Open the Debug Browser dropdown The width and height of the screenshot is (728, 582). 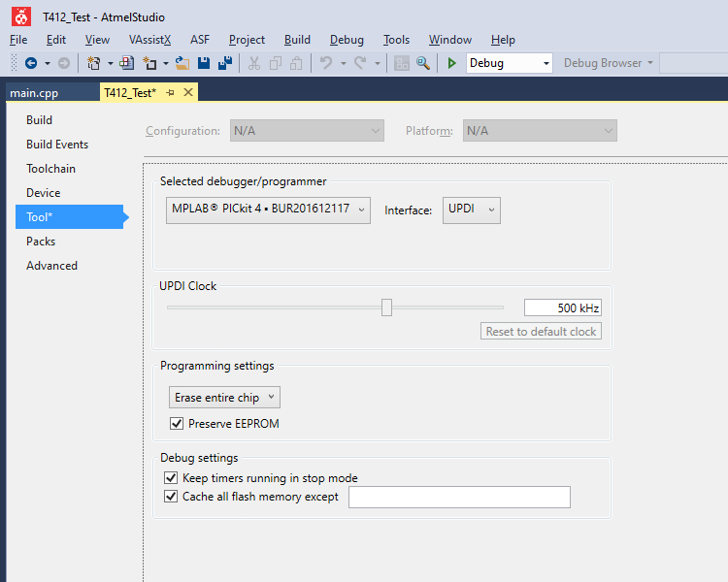(609, 63)
